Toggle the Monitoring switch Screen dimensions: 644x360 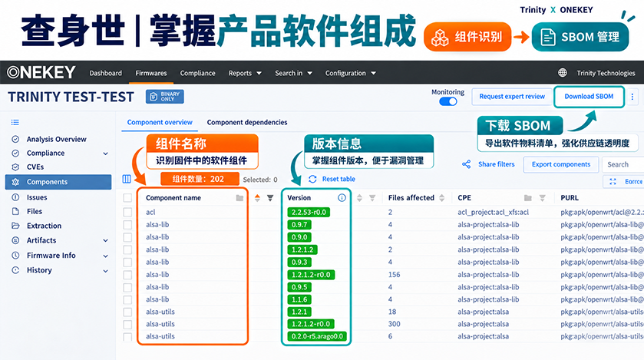(x=447, y=101)
